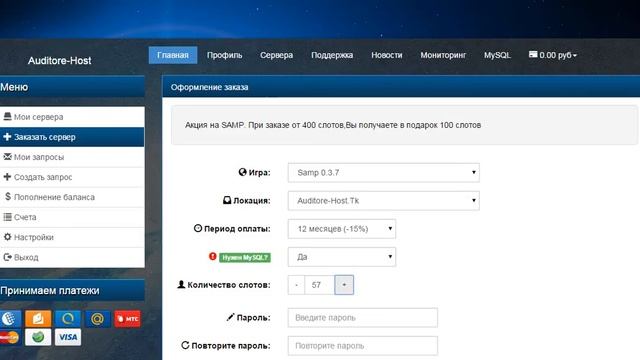Image resolution: width=640 pixels, height=360 pixels.
Task: Decrease slot count with minus button
Action: point(296,285)
